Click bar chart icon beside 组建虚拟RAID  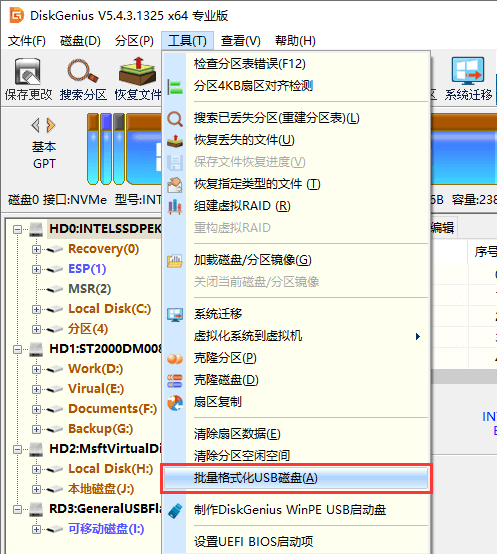175,206
